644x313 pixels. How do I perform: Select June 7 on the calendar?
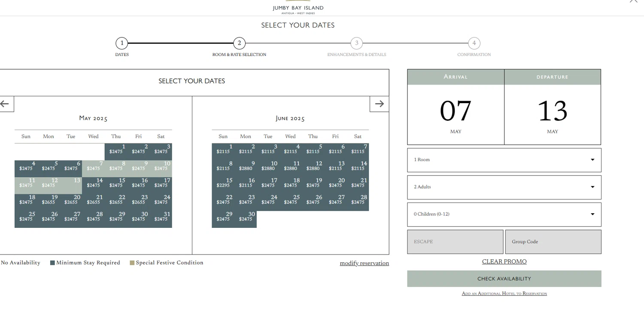(358, 152)
